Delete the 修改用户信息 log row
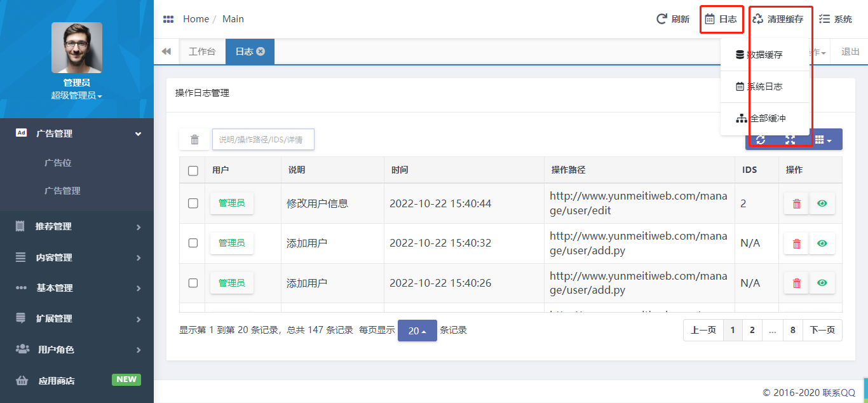 coord(796,203)
